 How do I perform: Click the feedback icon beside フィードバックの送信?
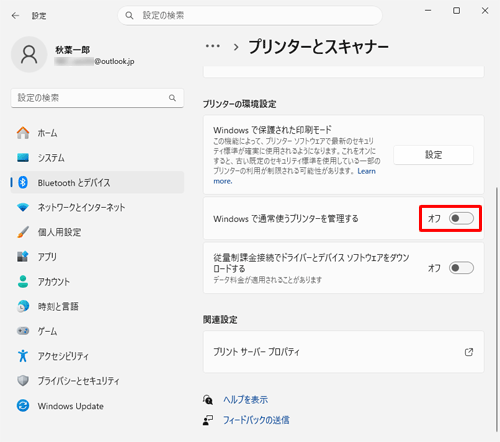208,420
